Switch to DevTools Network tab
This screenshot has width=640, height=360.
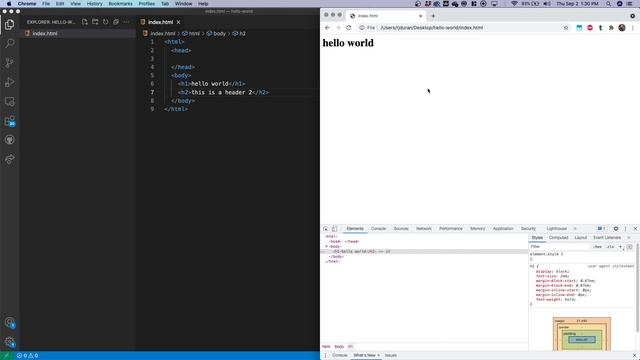[424, 229]
